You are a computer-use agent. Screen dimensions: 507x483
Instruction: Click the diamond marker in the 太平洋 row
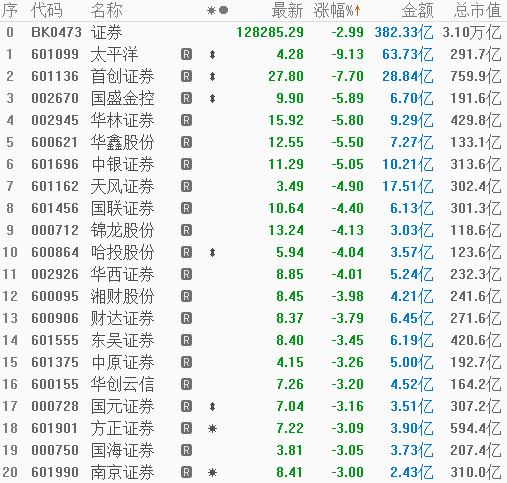point(212,54)
